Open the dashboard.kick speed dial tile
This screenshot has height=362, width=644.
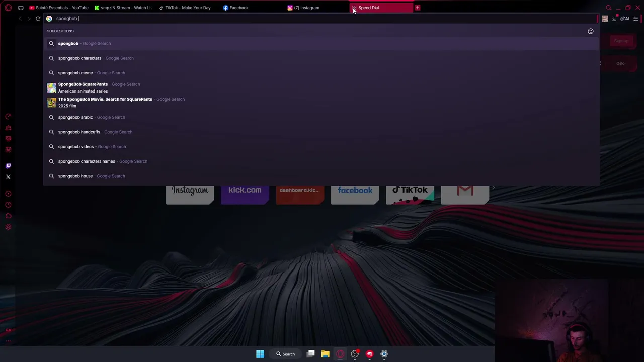(300, 194)
